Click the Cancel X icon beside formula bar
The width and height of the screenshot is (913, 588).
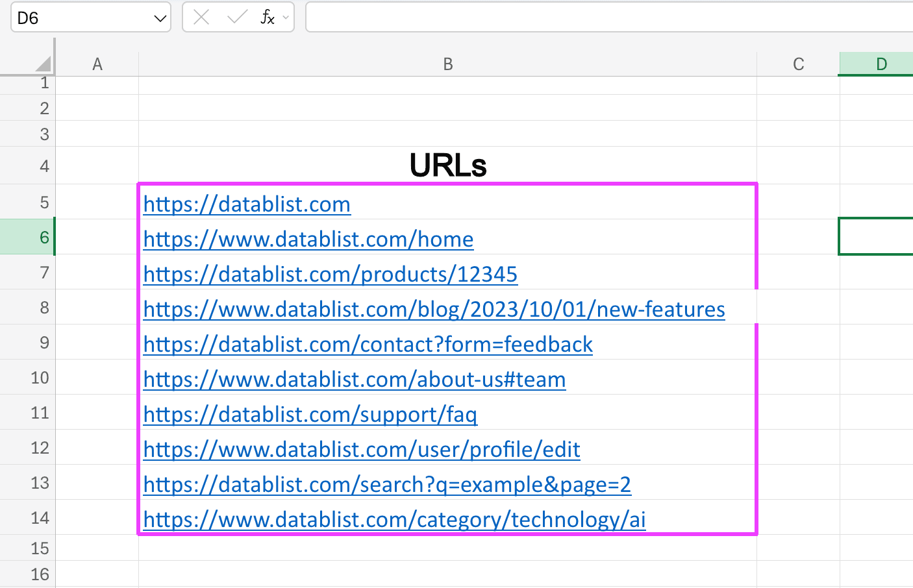tap(201, 18)
